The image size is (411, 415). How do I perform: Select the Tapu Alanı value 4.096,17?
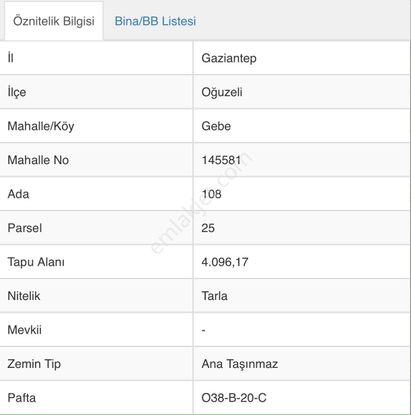225,262
